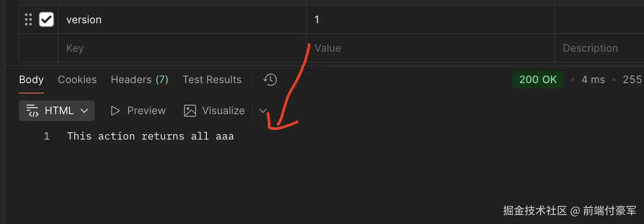Uncheck the version parameter checkbox
The image size is (644, 224).
coord(46,19)
